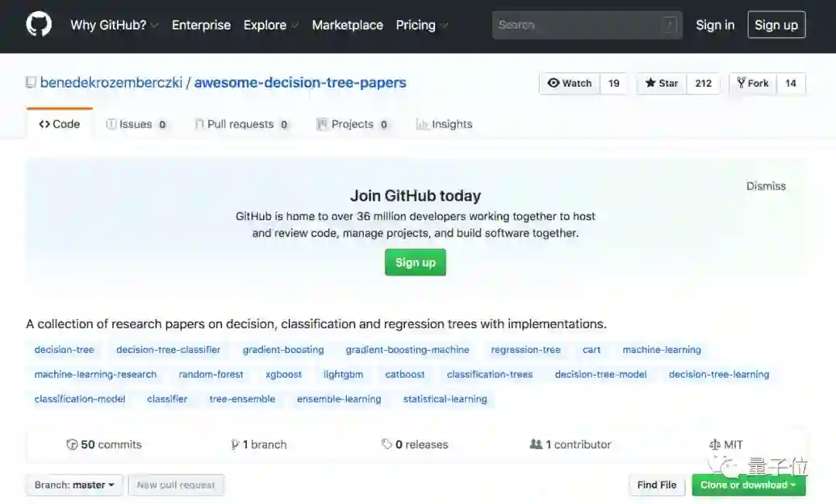Open the gradient-boosting-machine topic tag

click(407, 350)
